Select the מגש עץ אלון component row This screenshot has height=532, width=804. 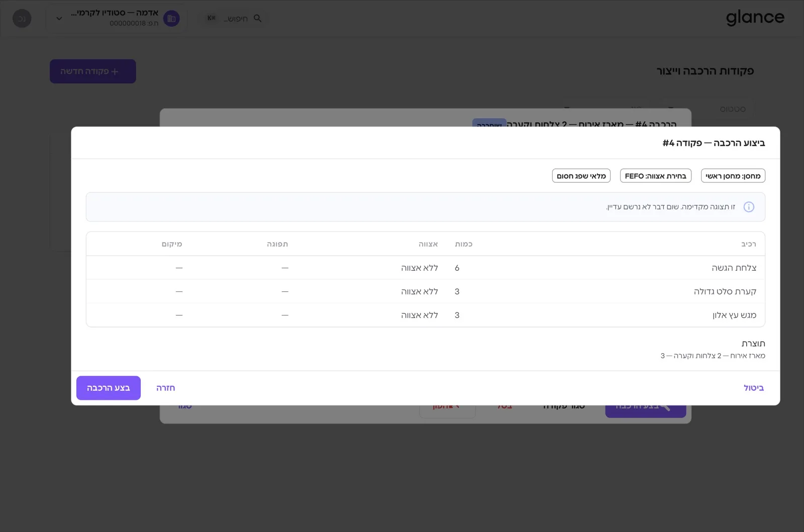click(x=426, y=315)
